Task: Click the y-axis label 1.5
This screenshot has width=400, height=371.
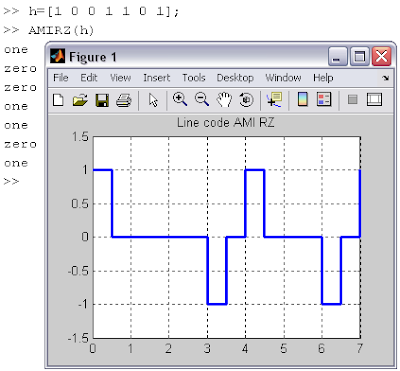Action: tap(80, 136)
